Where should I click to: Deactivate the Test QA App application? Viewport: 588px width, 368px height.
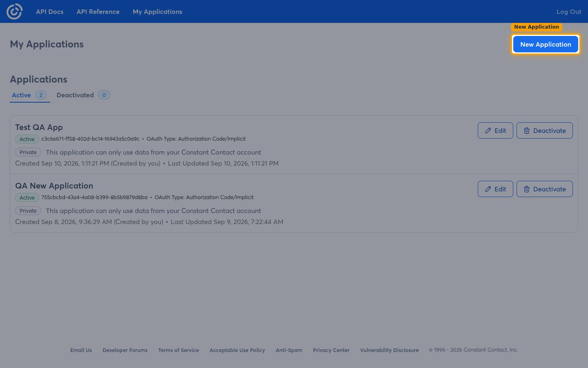(x=545, y=130)
